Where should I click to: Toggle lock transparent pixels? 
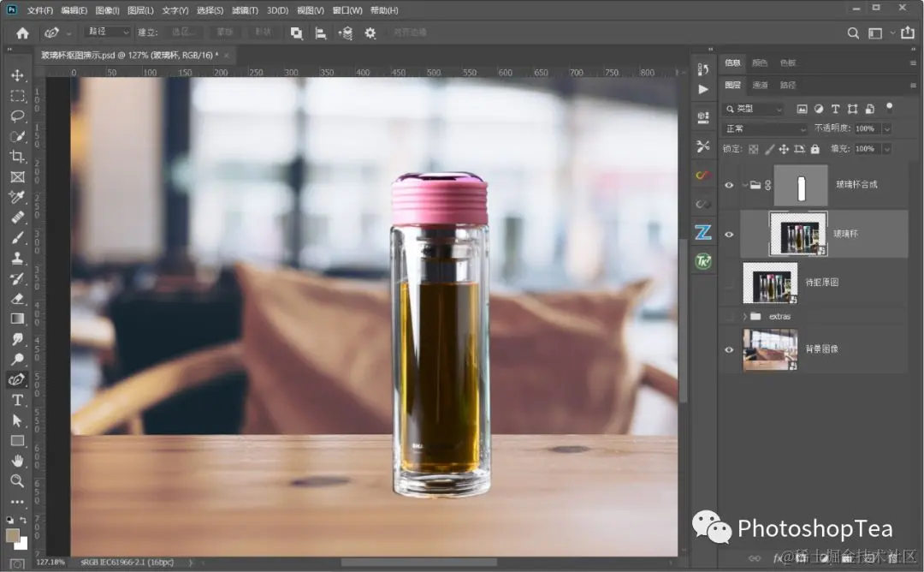click(x=754, y=149)
